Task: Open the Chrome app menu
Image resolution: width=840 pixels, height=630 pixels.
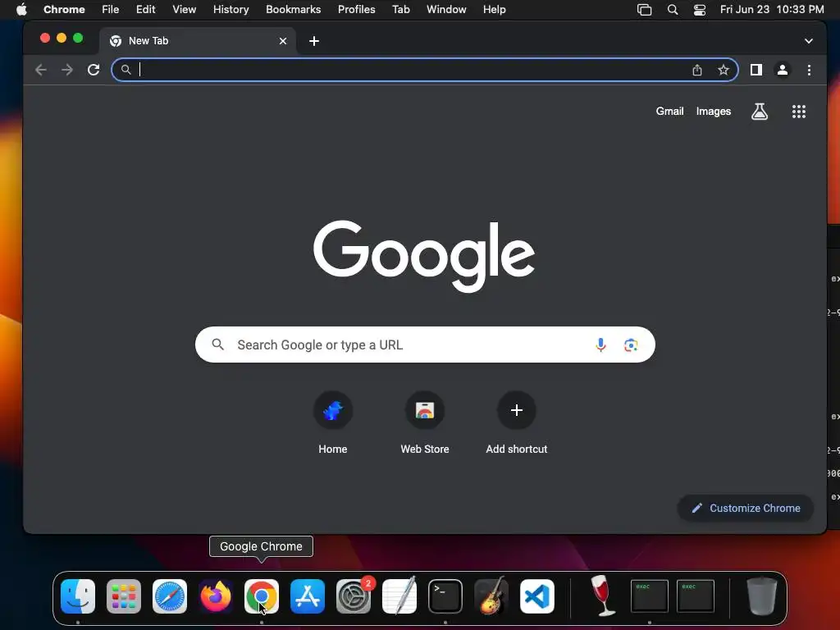Action: (64, 10)
